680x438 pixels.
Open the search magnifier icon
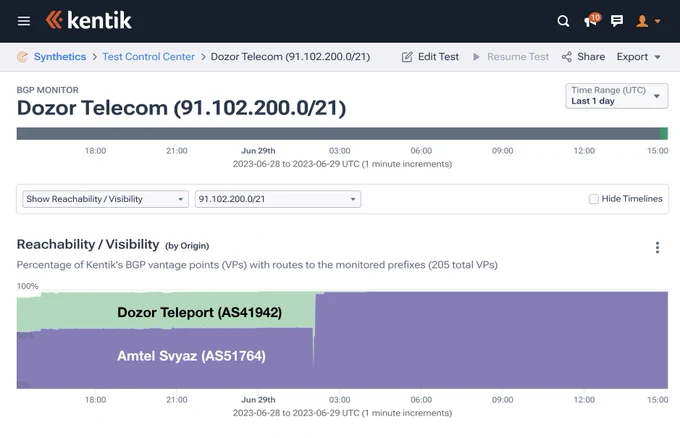[563, 21]
